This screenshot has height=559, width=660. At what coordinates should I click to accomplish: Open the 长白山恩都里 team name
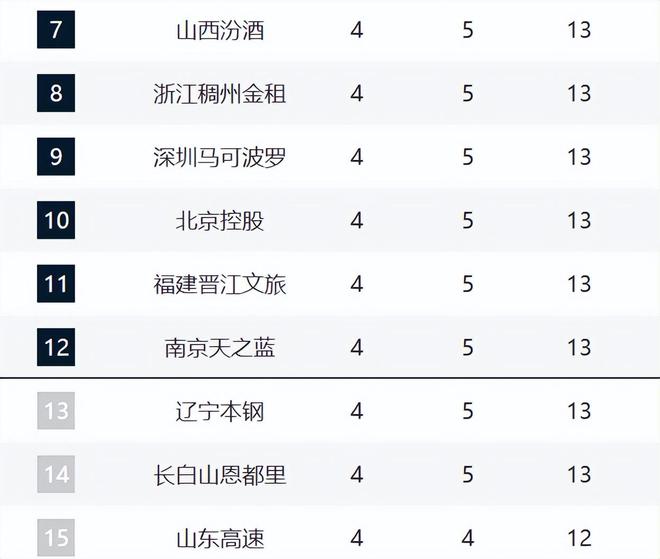tap(220, 474)
